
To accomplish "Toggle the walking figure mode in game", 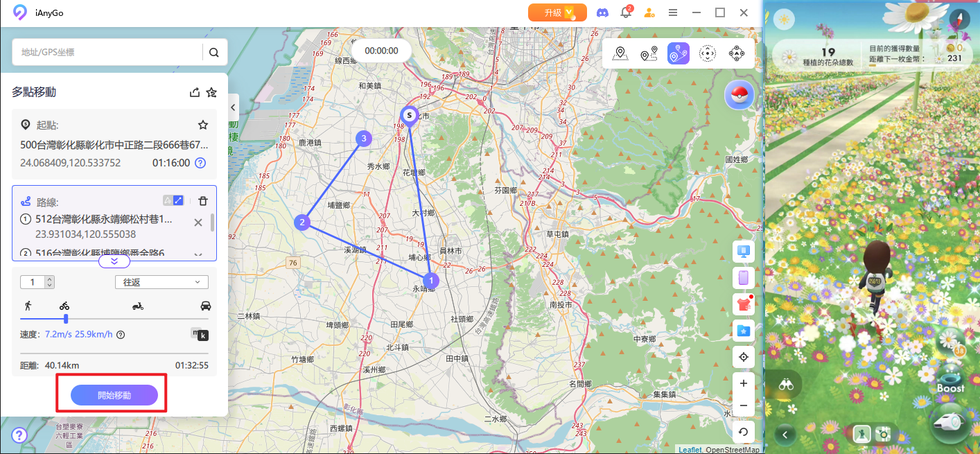I will pos(861,435).
